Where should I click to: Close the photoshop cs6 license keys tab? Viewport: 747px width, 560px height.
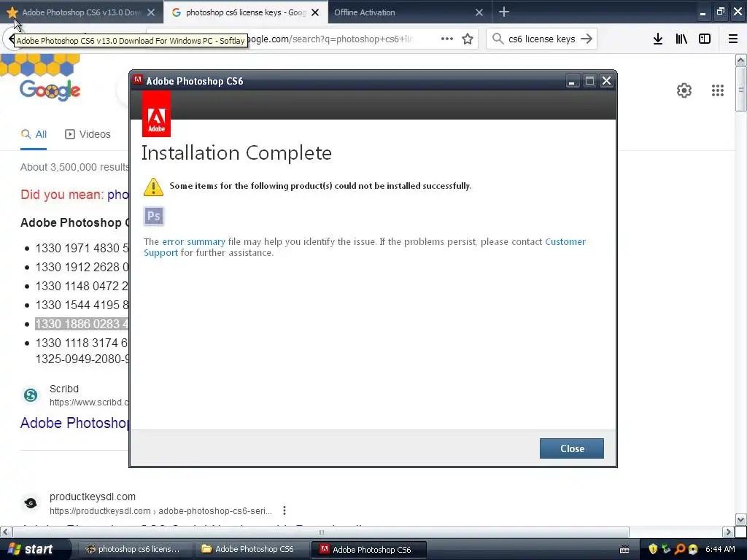tap(315, 12)
